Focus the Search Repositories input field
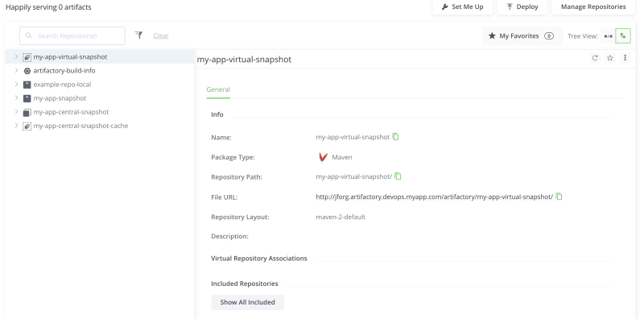Image resolution: width=644 pixels, height=319 pixels. [x=72, y=35]
